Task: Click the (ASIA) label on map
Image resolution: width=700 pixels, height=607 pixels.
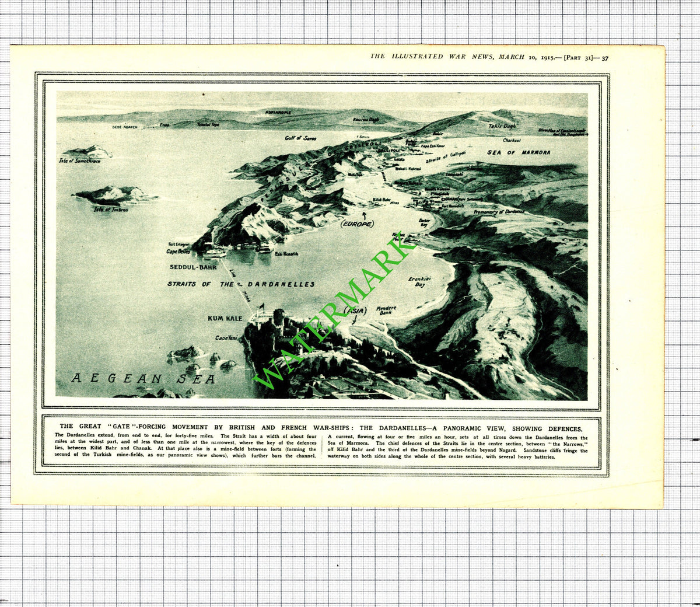Action: click(355, 311)
